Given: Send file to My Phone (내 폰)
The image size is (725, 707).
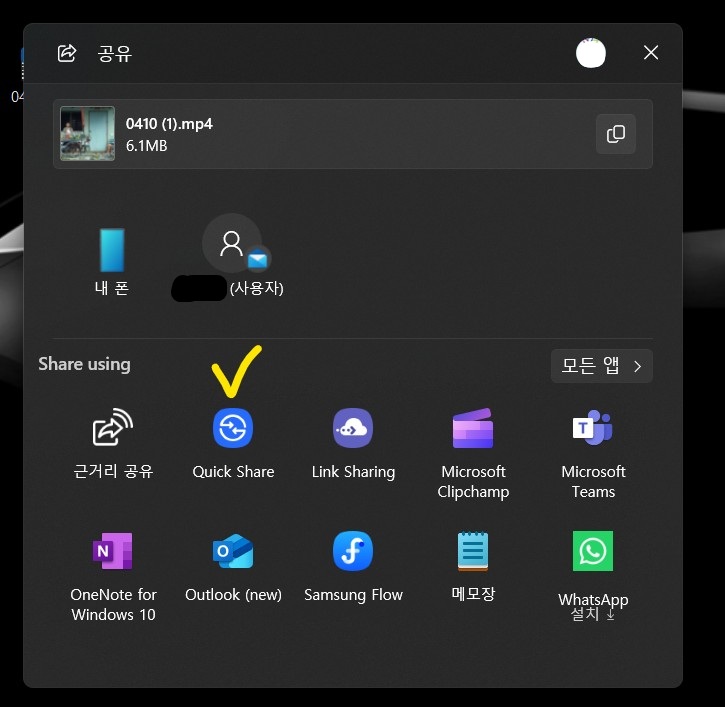Looking at the screenshot, I should pyautogui.click(x=112, y=262).
